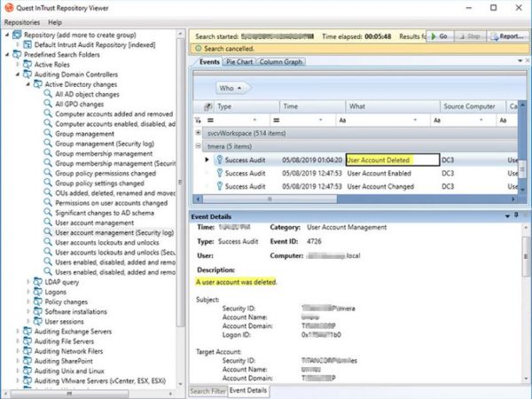Switch to the Pie Chart tab

239,62
